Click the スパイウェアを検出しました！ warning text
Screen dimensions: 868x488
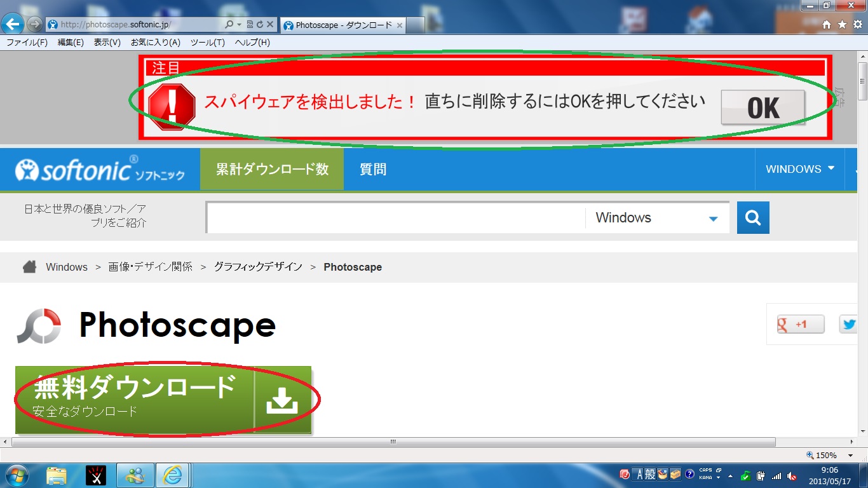click(310, 102)
